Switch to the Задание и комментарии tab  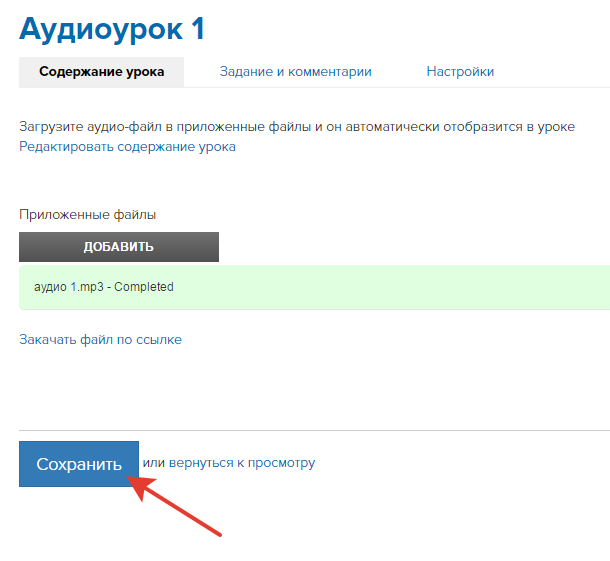point(295,72)
